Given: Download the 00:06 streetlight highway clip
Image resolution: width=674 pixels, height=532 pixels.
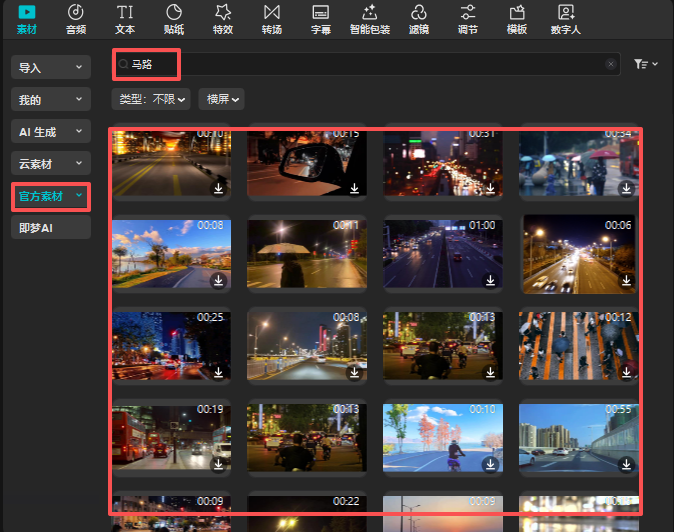Looking at the screenshot, I should 626,280.
